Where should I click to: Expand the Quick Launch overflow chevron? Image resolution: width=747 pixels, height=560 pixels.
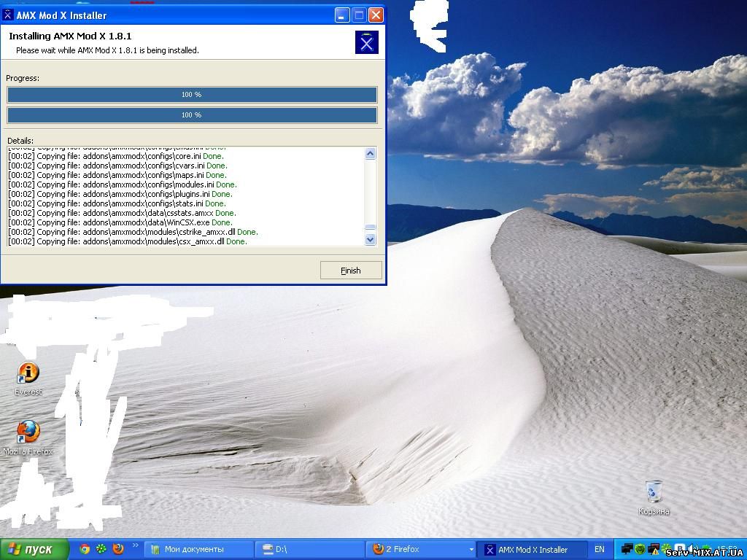tap(135, 545)
